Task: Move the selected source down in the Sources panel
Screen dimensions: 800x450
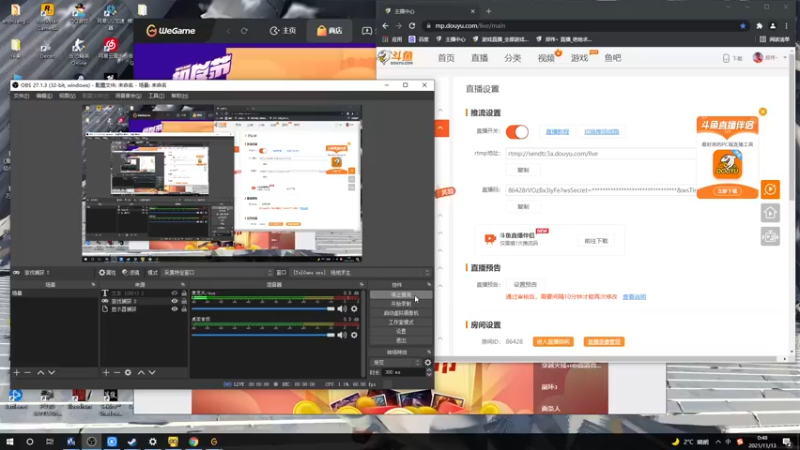Action: pyautogui.click(x=152, y=373)
